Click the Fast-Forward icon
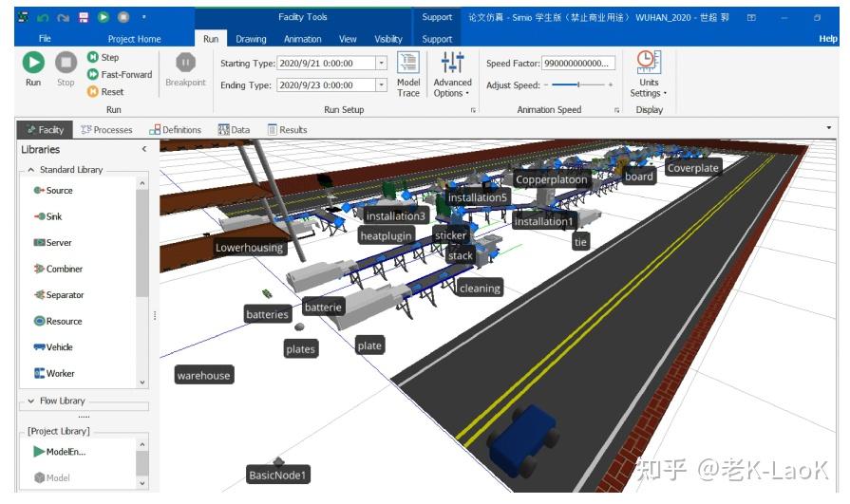Viewport: 850px width, 504px height. pyautogui.click(x=93, y=74)
